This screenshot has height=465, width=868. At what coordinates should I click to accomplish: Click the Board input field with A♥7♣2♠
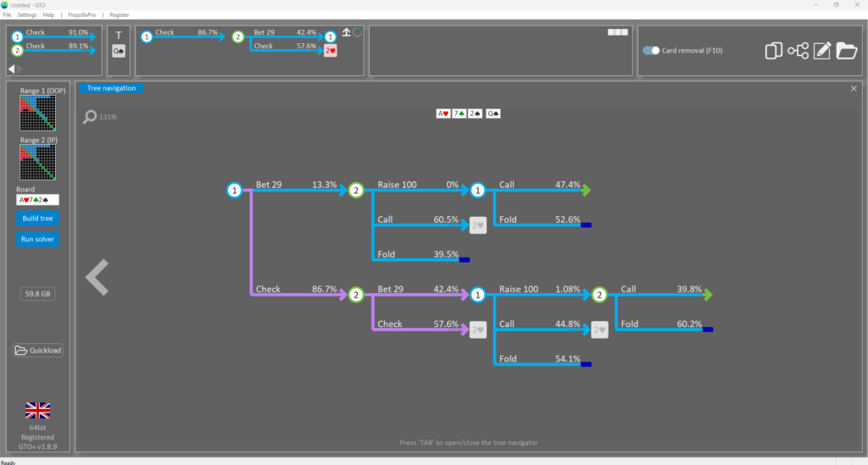[37, 200]
